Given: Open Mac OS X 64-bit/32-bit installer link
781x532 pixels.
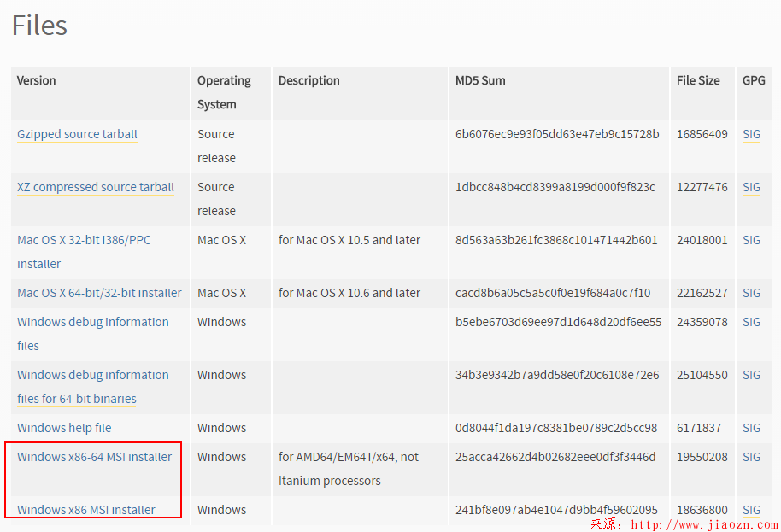Looking at the screenshot, I should pyautogui.click(x=99, y=293).
